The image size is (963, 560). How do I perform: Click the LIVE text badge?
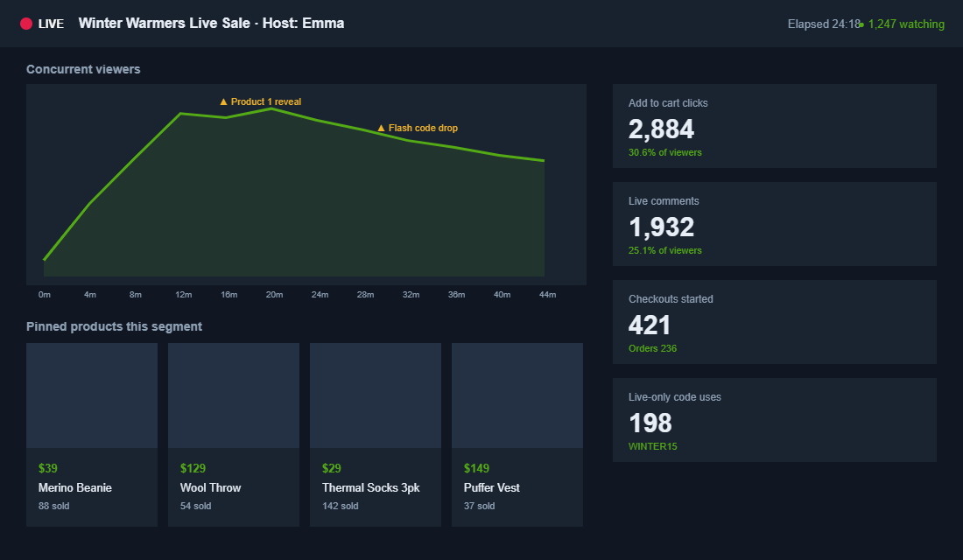pos(51,24)
